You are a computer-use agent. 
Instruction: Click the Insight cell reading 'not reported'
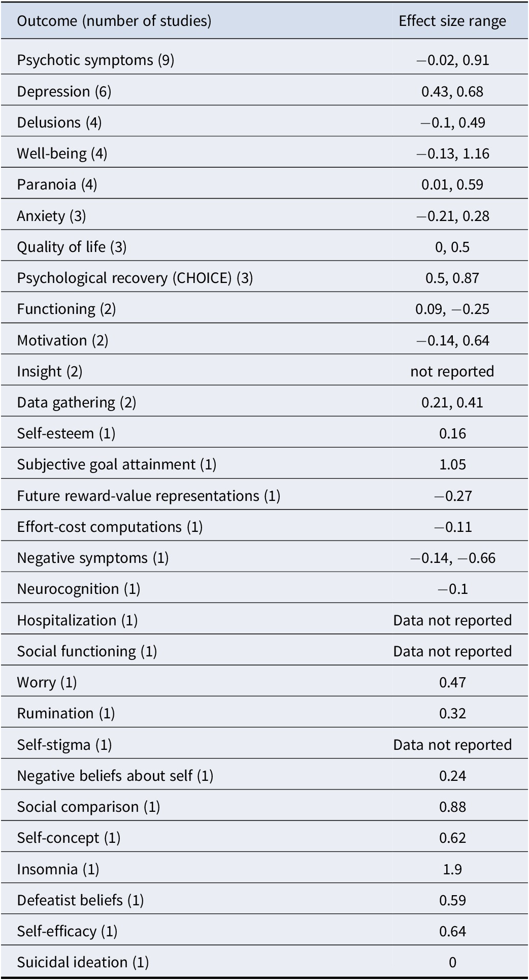(x=452, y=371)
